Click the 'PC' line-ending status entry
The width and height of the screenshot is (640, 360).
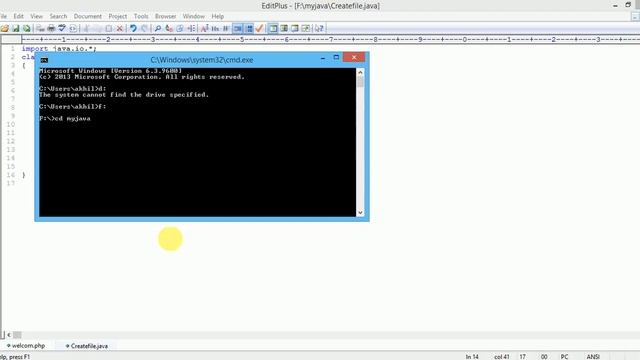click(564, 356)
